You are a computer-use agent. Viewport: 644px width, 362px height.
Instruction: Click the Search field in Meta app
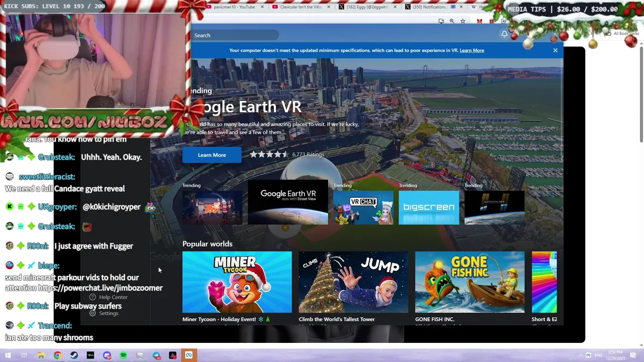click(234, 35)
